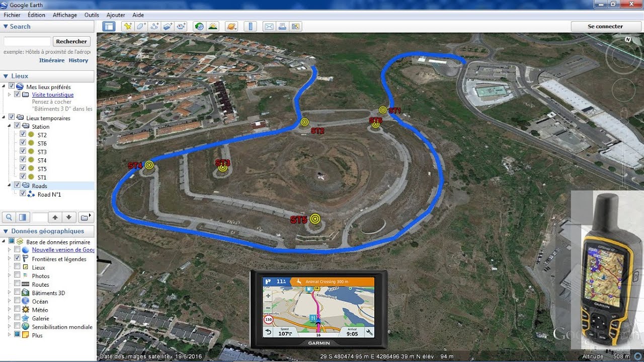Open historical imagery clock icon

coord(199,26)
